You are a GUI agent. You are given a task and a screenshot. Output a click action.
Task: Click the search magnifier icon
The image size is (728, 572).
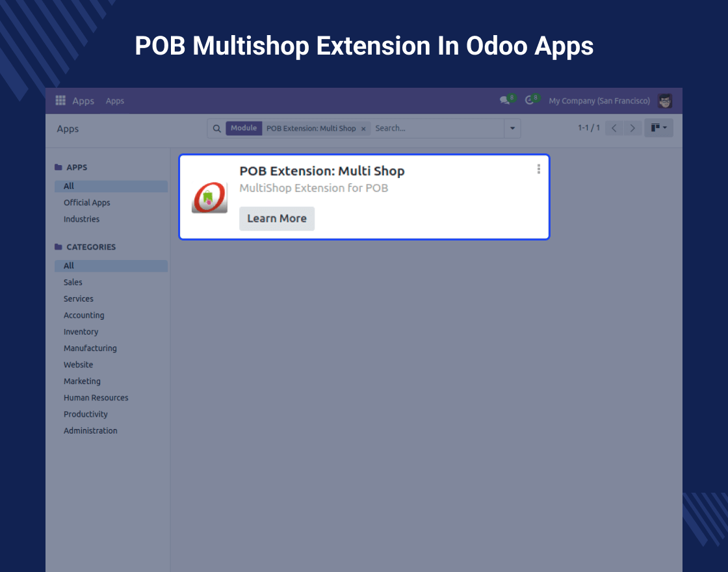coord(217,129)
